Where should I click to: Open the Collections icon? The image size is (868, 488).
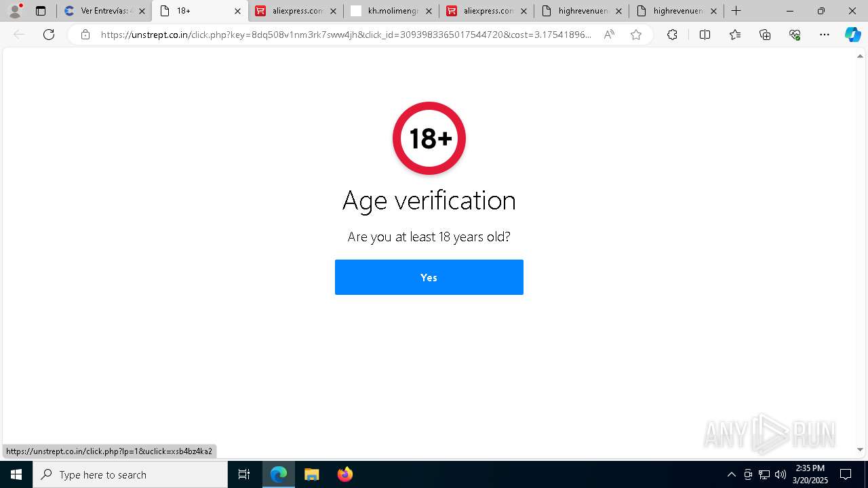(x=765, y=35)
